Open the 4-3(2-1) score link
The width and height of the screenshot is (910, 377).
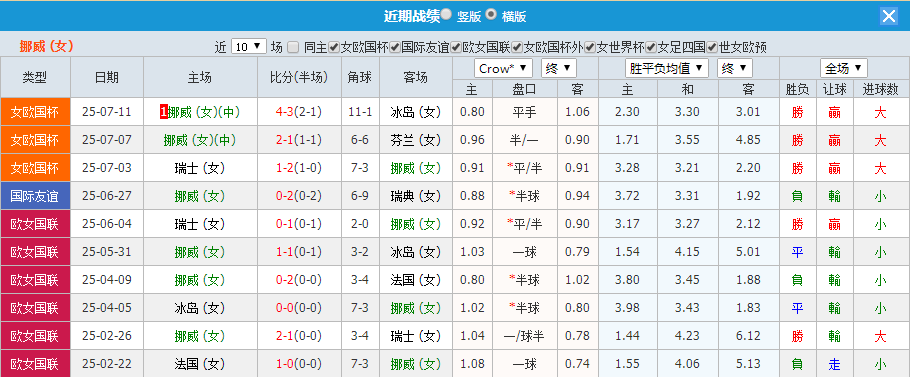pyautogui.click(x=299, y=112)
